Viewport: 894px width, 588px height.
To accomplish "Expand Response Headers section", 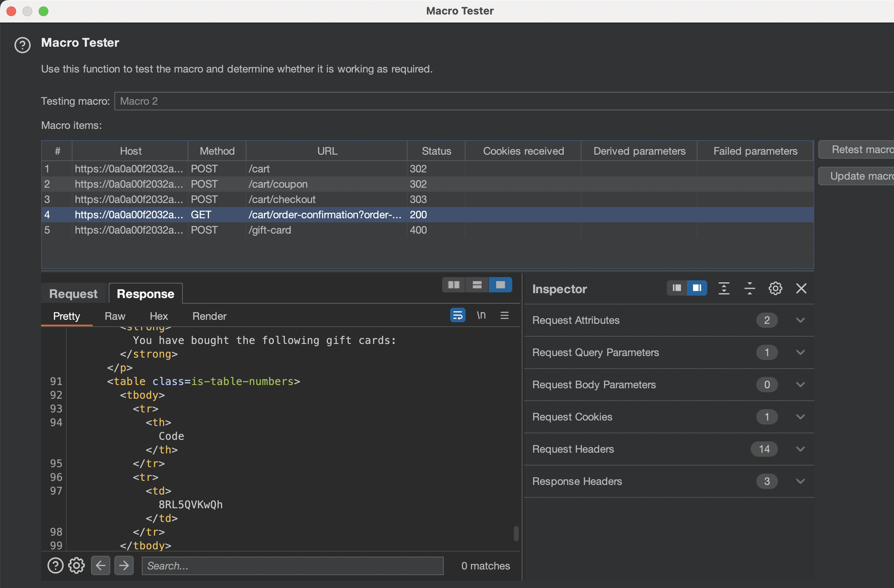I will pos(800,481).
